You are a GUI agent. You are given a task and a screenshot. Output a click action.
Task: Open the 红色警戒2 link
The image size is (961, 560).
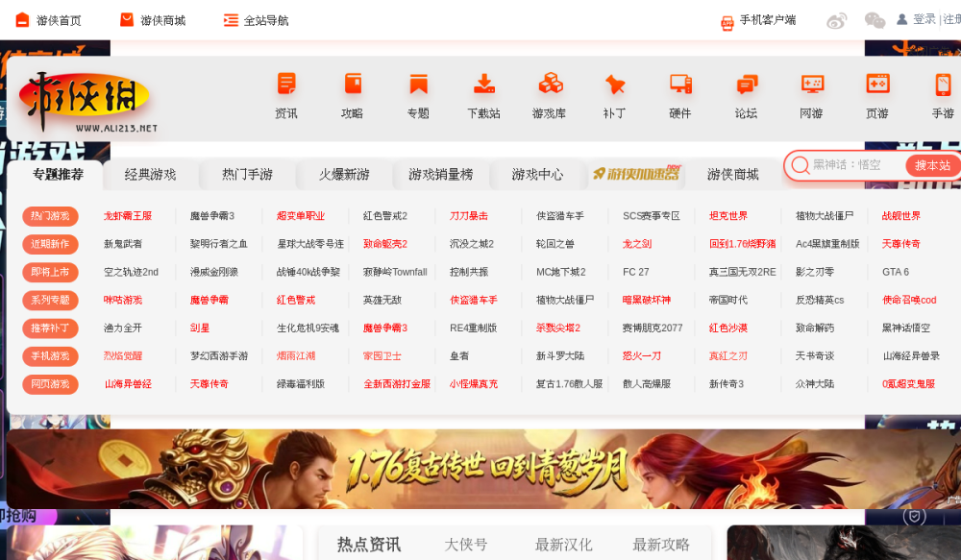[385, 216]
